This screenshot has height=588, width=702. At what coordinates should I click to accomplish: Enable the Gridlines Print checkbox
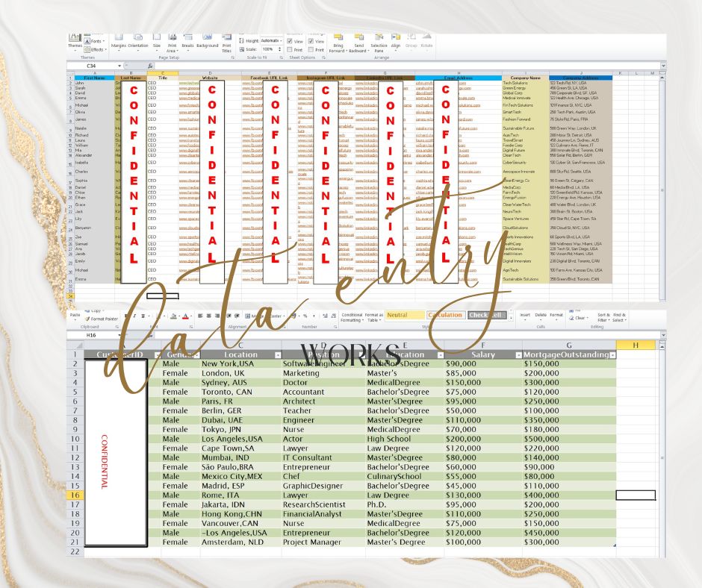pyautogui.click(x=290, y=50)
